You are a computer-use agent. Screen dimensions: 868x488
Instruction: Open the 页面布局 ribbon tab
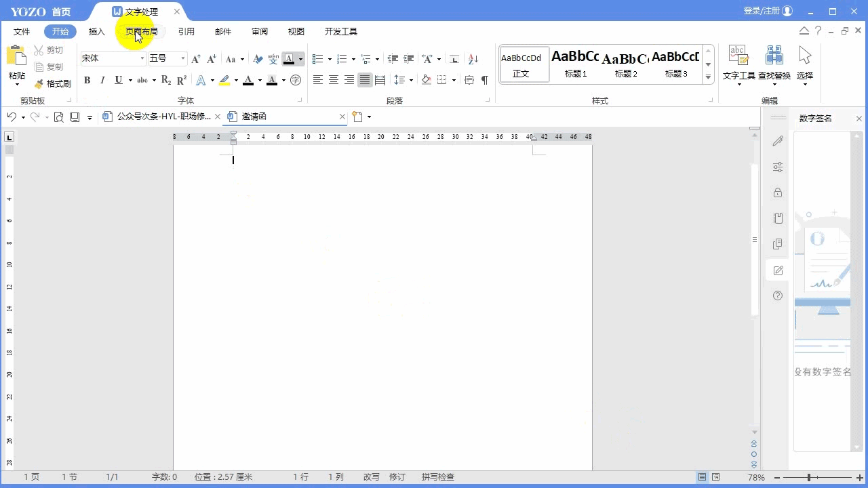141,32
